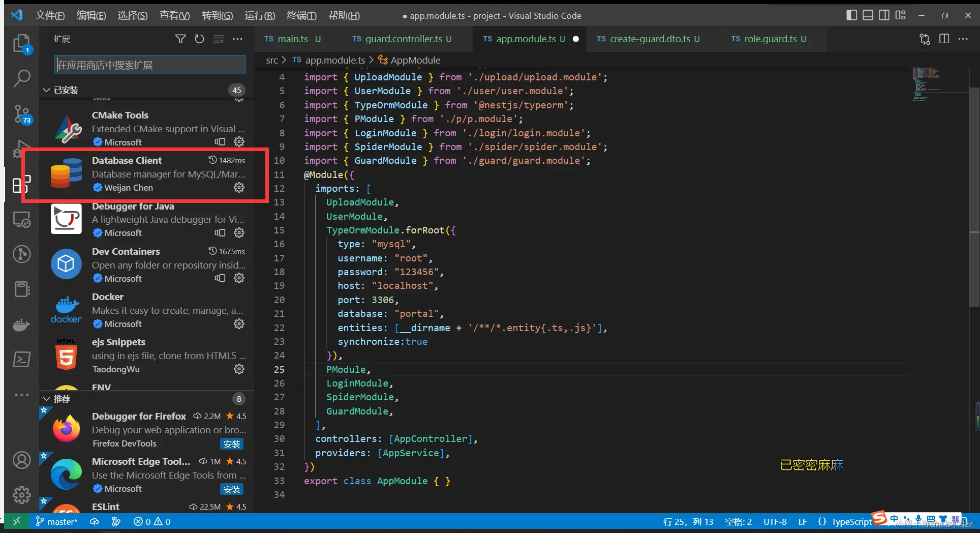Open the Manage gear in the activity bar
Image resolution: width=980 pixels, height=533 pixels.
[21, 495]
